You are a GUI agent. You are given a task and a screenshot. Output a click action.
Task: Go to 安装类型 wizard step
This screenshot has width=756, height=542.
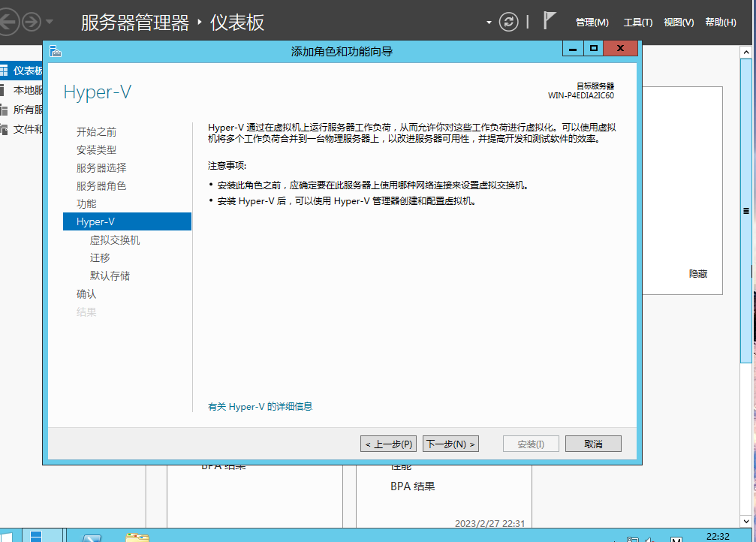pos(96,150)
